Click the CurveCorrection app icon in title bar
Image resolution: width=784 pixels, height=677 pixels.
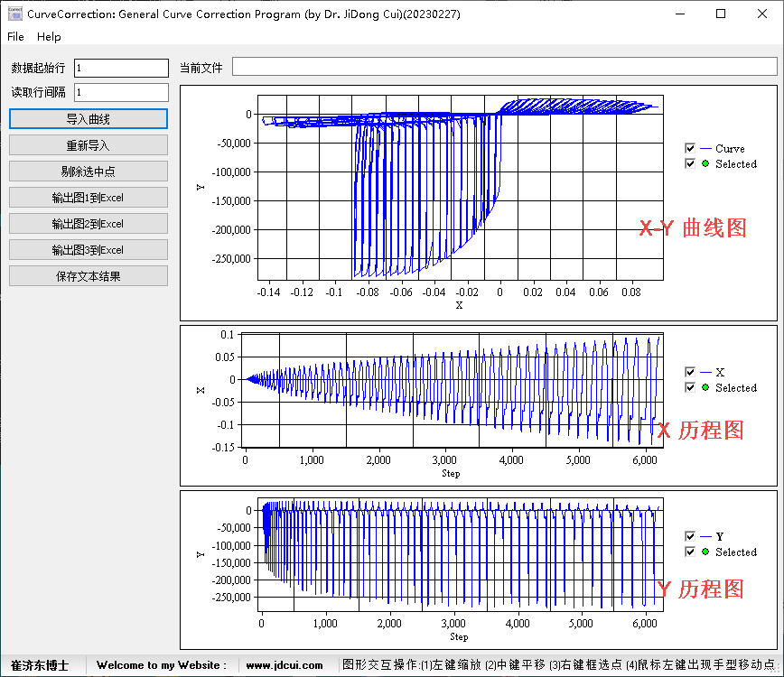[15, 14]
